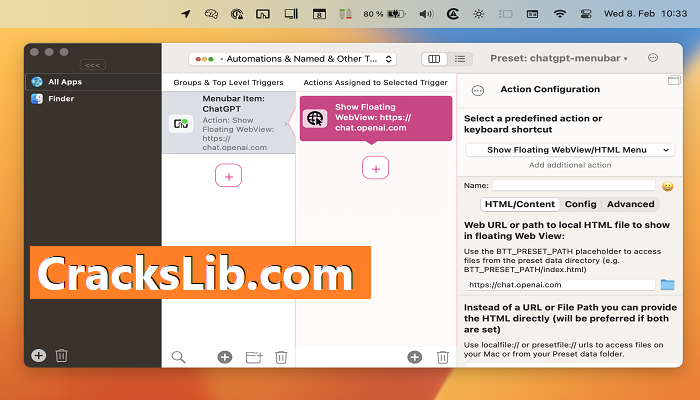Select Menubar Item: ChatGPT trigger
This screenshot has width=700, height=400.
tap(229, 123)
